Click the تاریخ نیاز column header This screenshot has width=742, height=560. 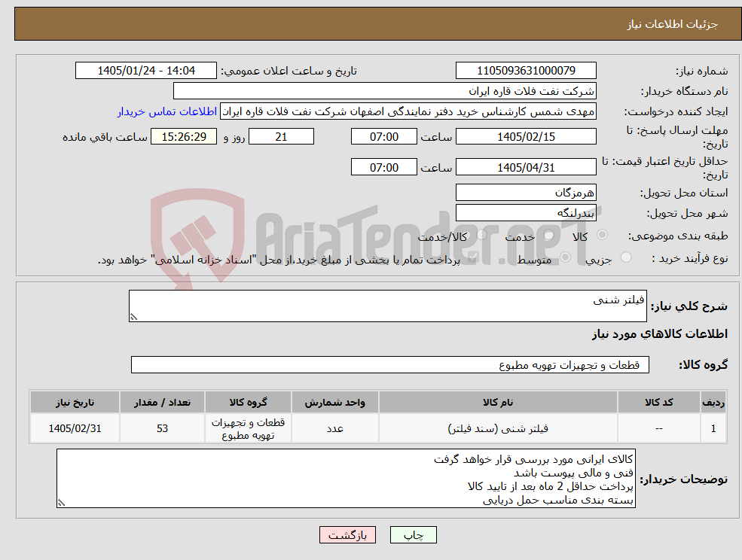point(75,402)
